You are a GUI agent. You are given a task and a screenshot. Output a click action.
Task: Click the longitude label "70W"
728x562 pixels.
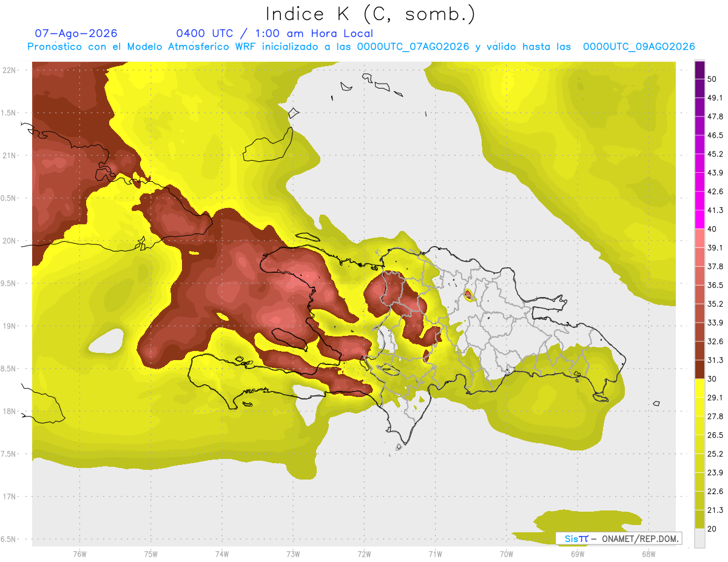(507, 554)
